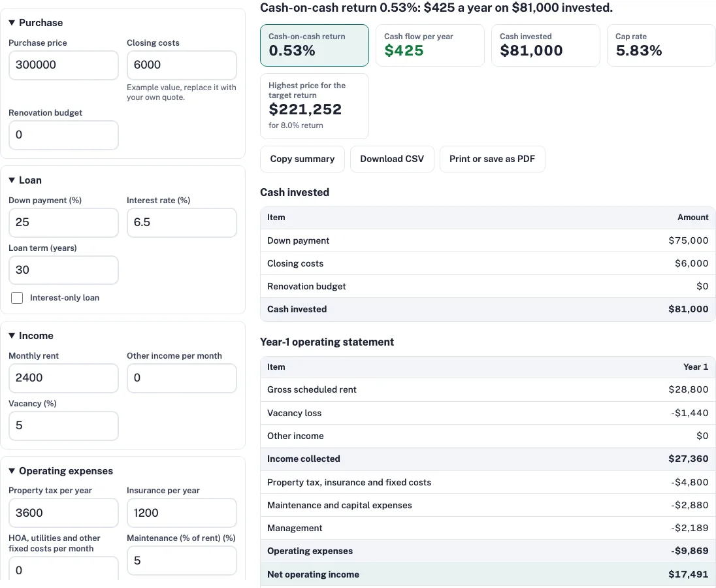Image resolution: width=716 pixels, height=588 pixels.
Task: Click the Amount column header
Action: point(692,218)
